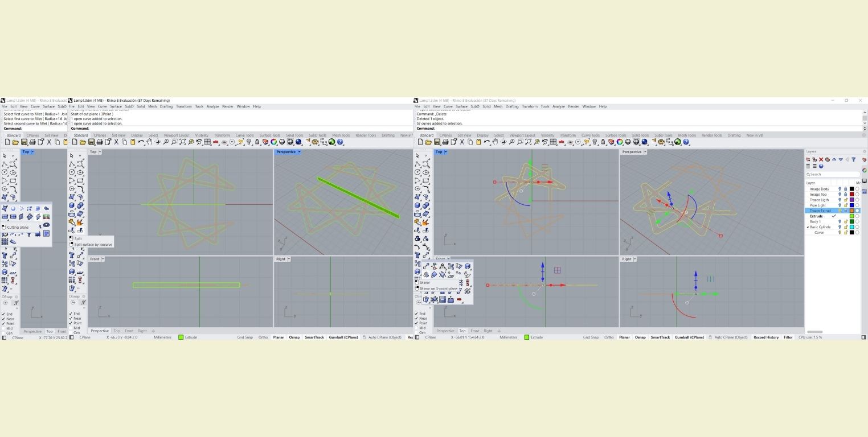The width and height of the screenshot is (868, 437).
Task: Click Cut scissors icon in middle window toolbar
Action: coord(116,142)
